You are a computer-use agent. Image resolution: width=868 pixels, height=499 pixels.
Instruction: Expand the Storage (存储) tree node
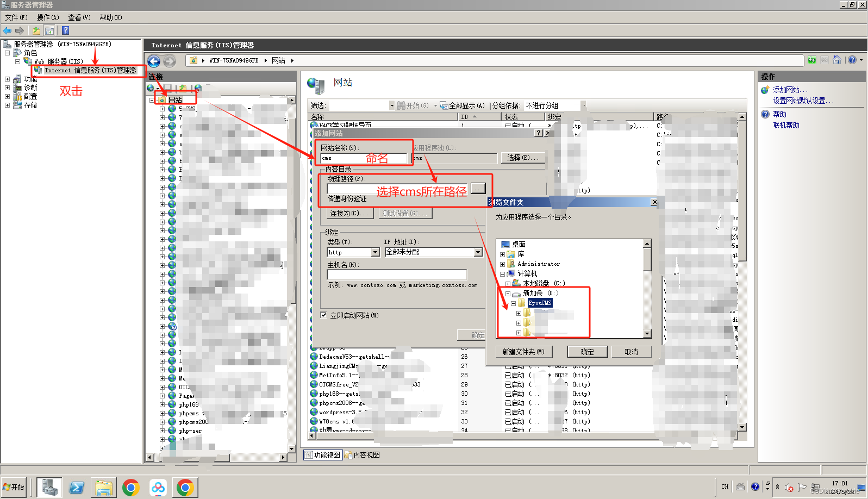tap(8, 105)
